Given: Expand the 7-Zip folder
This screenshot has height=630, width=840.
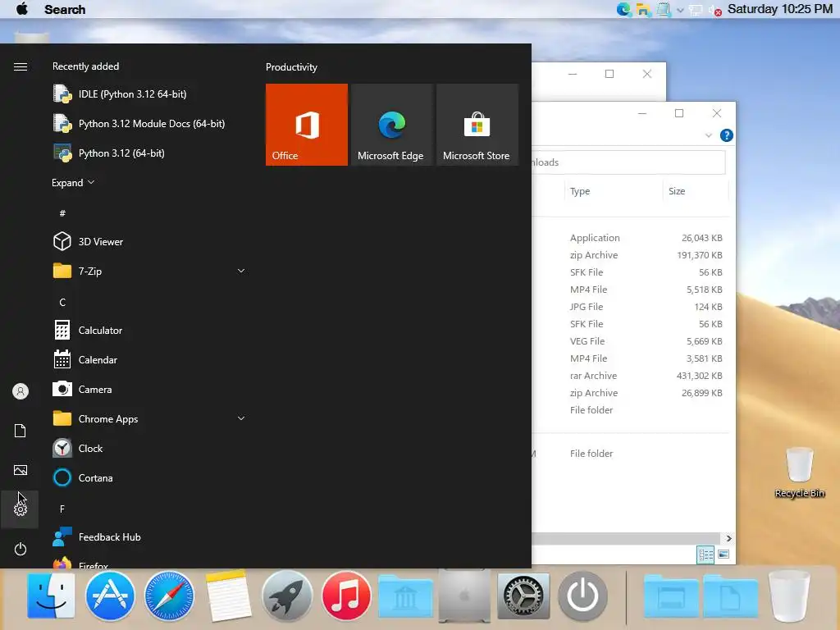Looking at the screenshot, I should coord(241,271).
